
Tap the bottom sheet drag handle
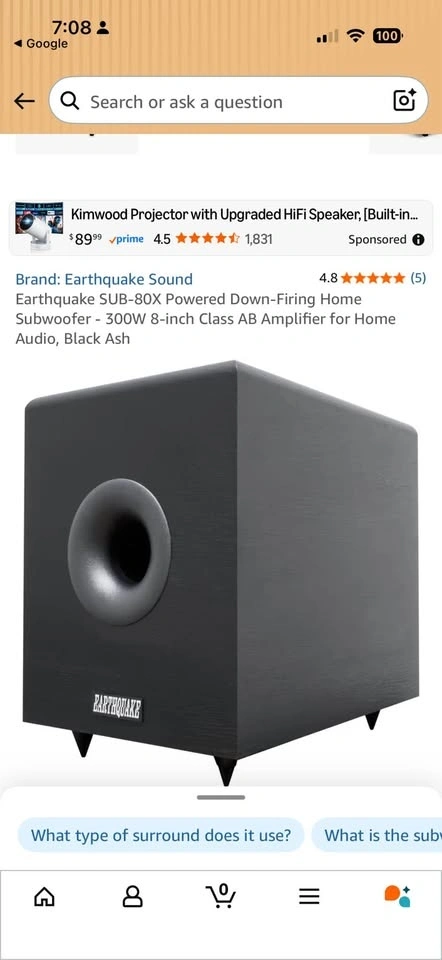[x=221, y=797]
